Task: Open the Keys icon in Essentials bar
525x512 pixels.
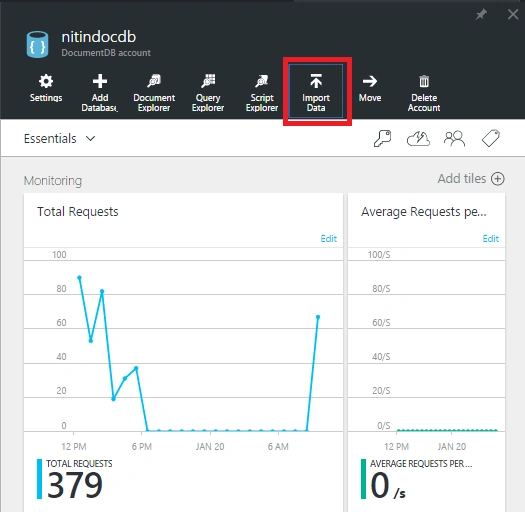Action: click(x=382, y=139)
